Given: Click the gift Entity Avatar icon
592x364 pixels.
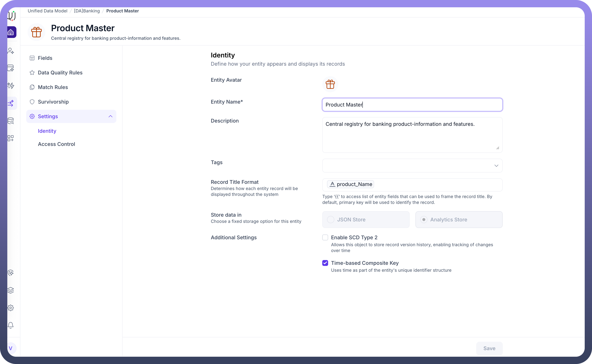Looking at the screenshot, I should [x=330, y=84].
